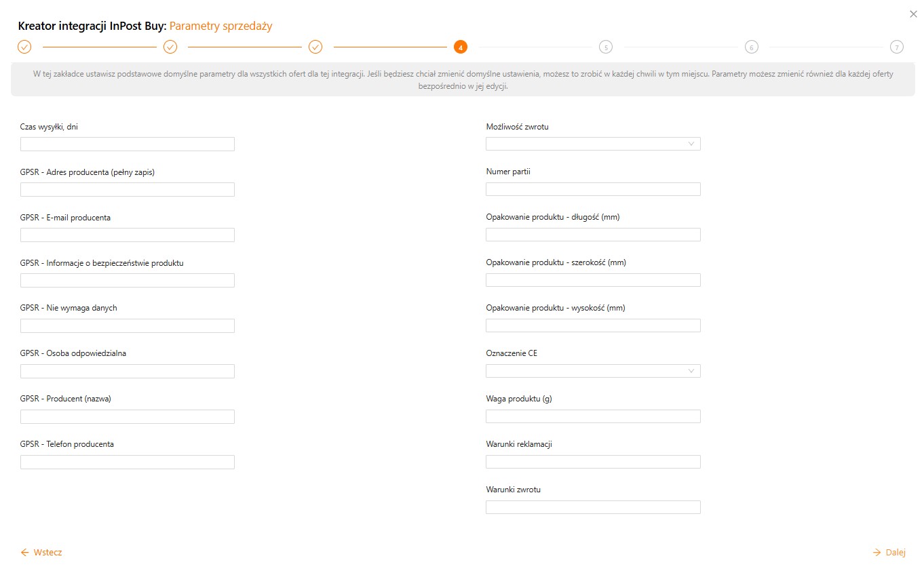
Task: Select the GPSR Adres producenta field
Action: (128, 189)
